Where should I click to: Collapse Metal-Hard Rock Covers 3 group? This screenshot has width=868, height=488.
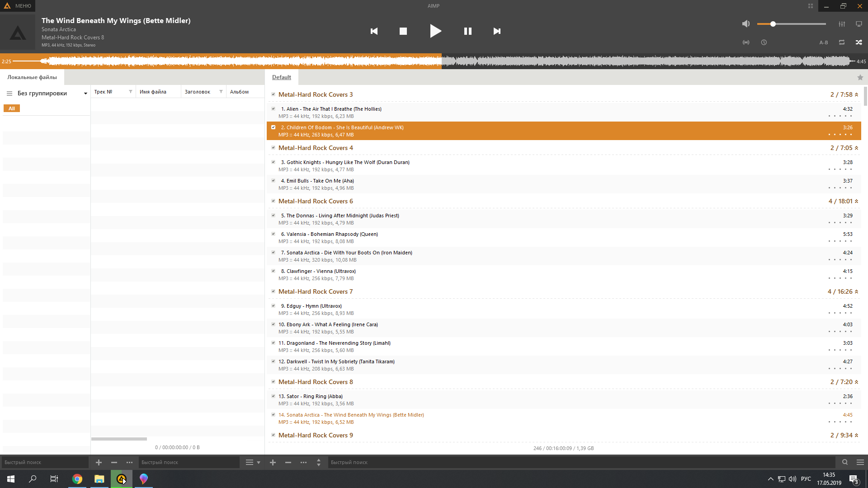(x=856, y=94)
